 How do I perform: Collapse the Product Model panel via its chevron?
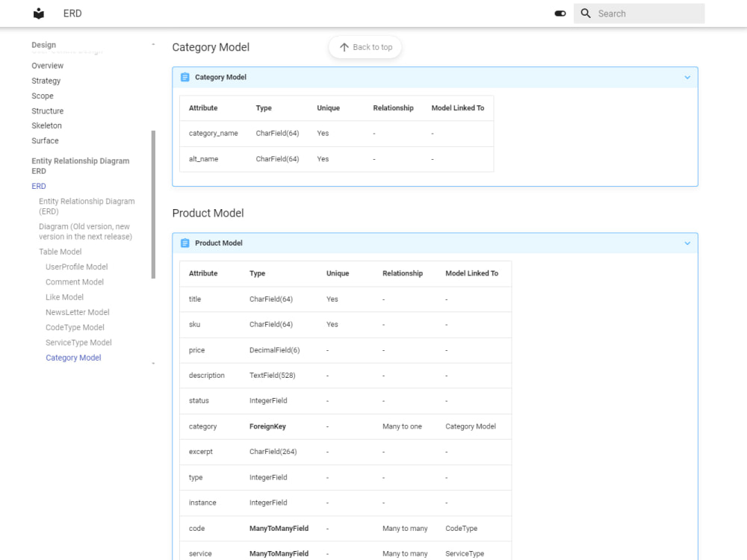[x=688, y=243]
